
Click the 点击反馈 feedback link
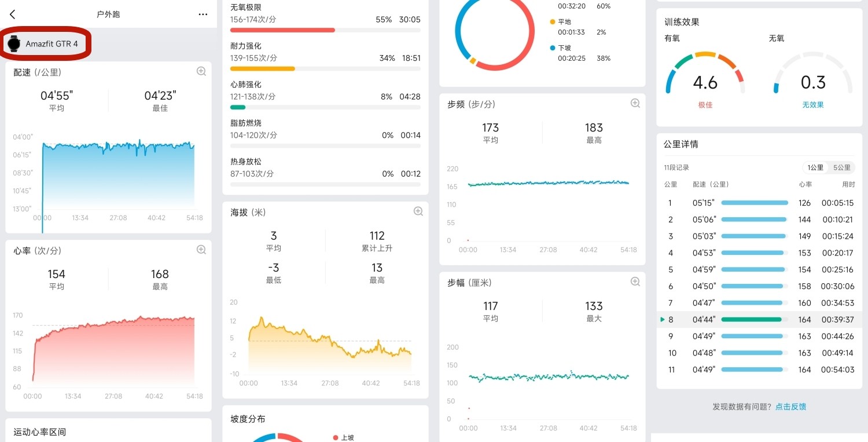point(790,407)
